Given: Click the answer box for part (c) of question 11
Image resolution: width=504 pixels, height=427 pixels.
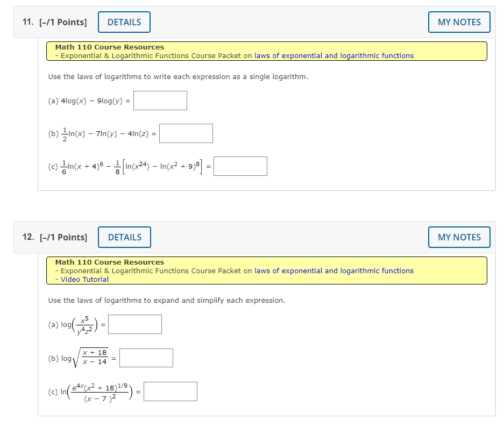Looking at the screenshot, I should click(x=240, y=166).
